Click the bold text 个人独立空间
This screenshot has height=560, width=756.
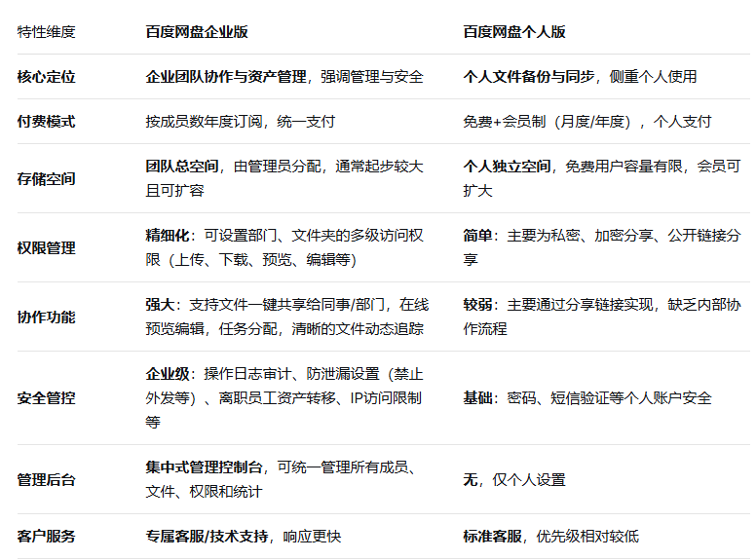coord(507,167)
